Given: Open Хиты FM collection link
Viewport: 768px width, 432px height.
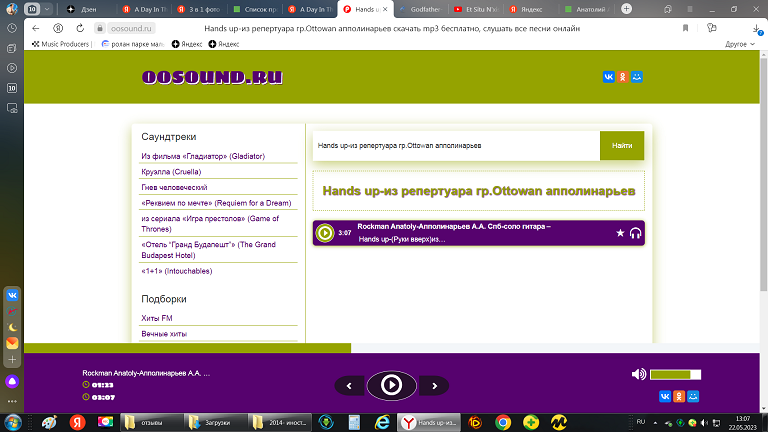Looking at the screenshot, I should point(157,318).
